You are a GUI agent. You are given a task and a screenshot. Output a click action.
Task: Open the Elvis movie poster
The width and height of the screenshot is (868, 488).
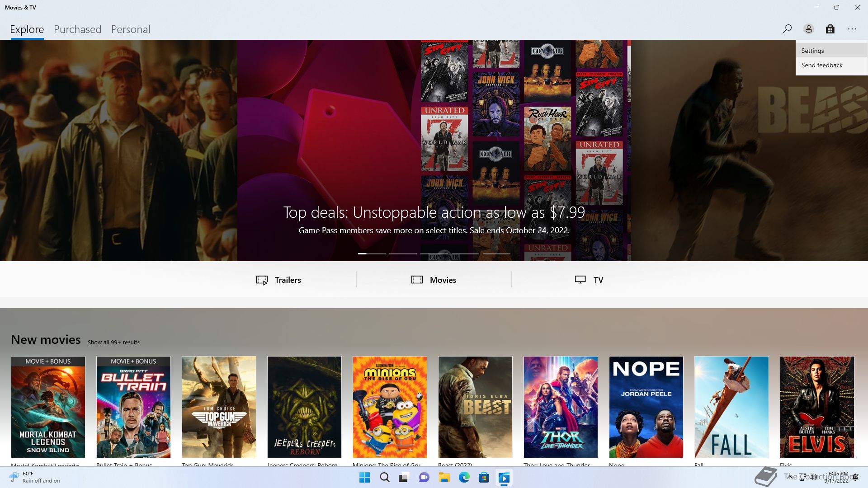pos(817,407)
